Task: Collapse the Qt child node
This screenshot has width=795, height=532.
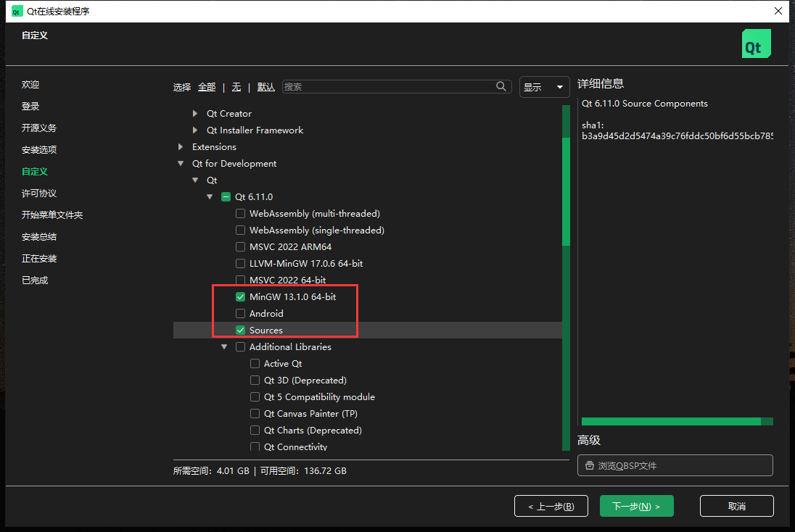Action: (x=195, y=180)
